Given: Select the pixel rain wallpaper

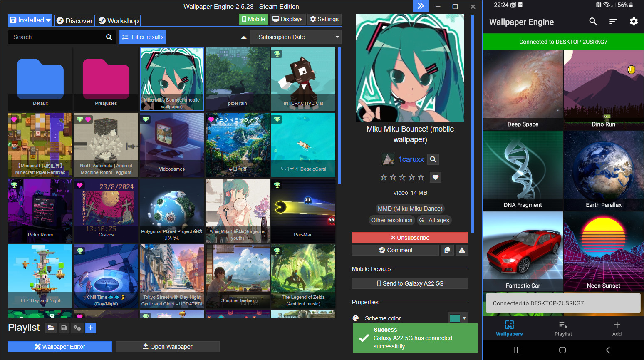Looking at the screenshot, I should [238, 79].
